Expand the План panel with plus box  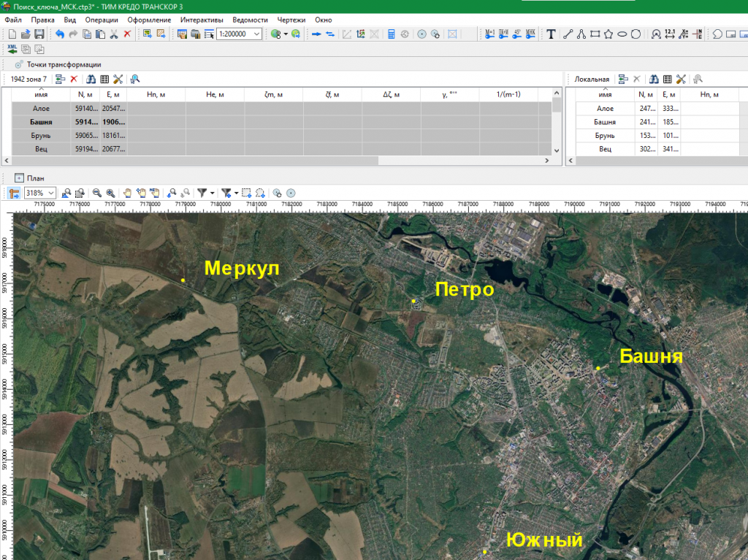point(18,177)
